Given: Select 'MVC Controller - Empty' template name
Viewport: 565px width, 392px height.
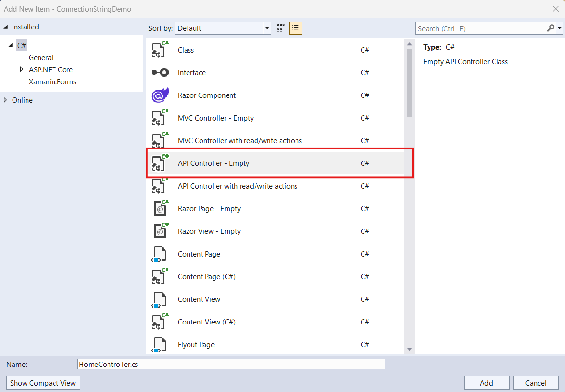Looking at the screenshot, I should pyautogui.click(x=215, y=118).
